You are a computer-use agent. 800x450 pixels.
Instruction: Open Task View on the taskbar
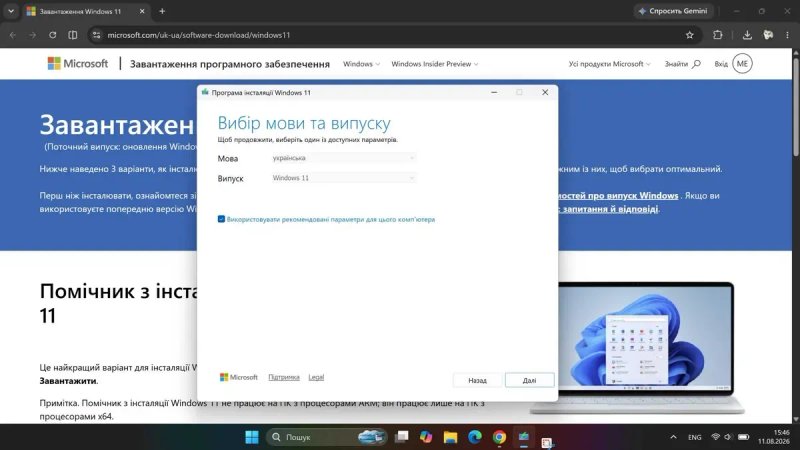coord(402,437)
